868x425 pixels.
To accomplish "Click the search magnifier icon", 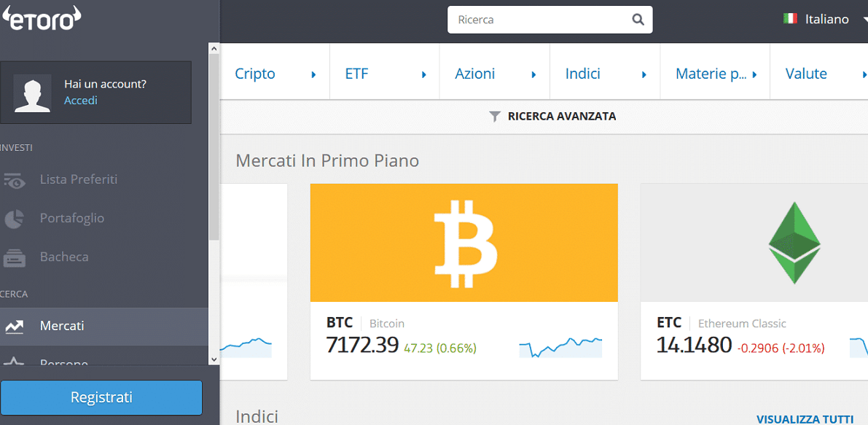I will pyautogui.click(x=638, y=20).
